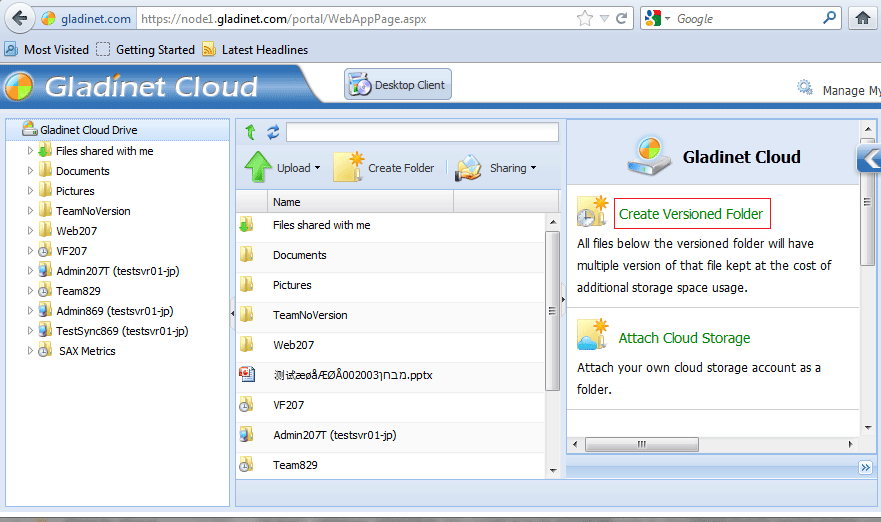Refresh the file list with blue arrows
The image size is (881, 522).
273,132
